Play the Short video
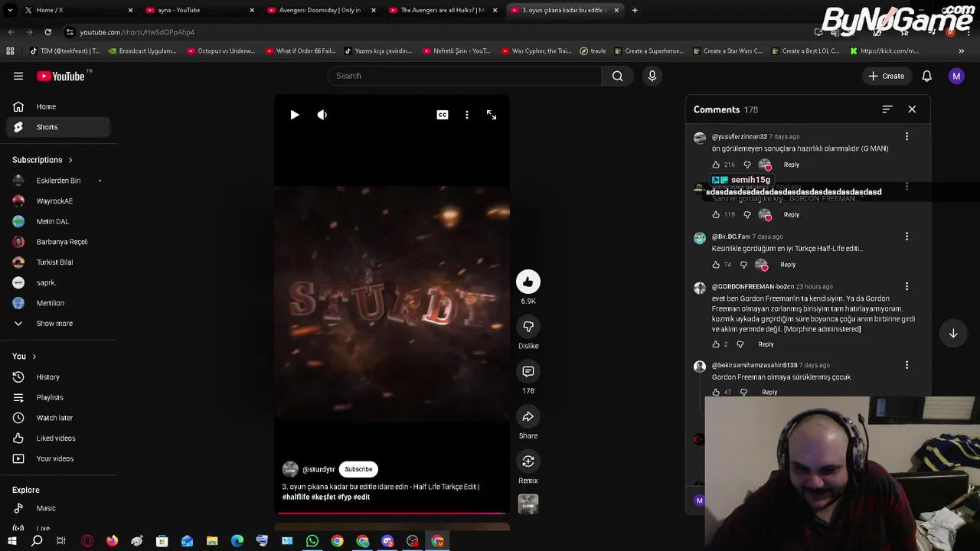 point(295,115)
